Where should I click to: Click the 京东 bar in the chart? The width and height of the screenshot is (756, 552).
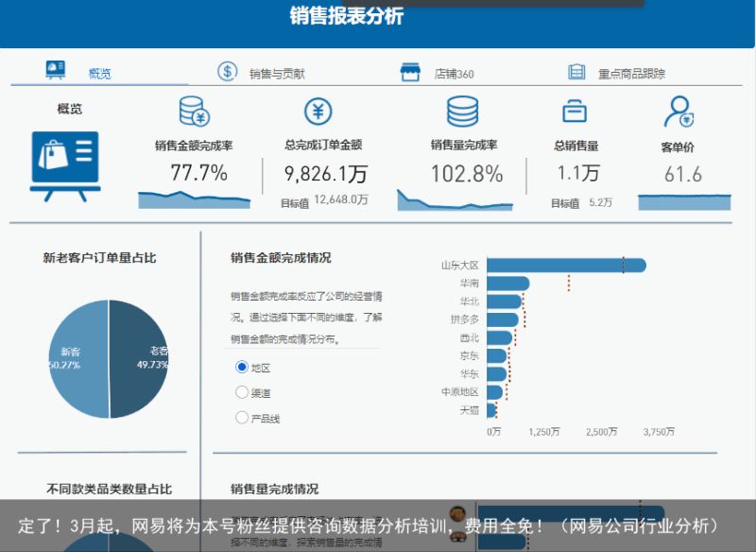(x=497, y=355)
